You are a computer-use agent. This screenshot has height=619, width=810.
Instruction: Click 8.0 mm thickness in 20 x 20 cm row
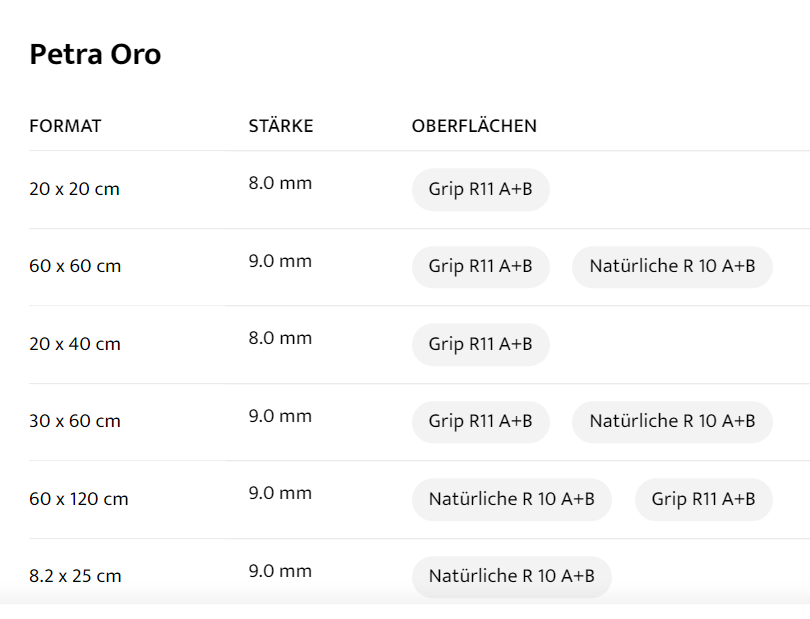[x=280, y=183]
